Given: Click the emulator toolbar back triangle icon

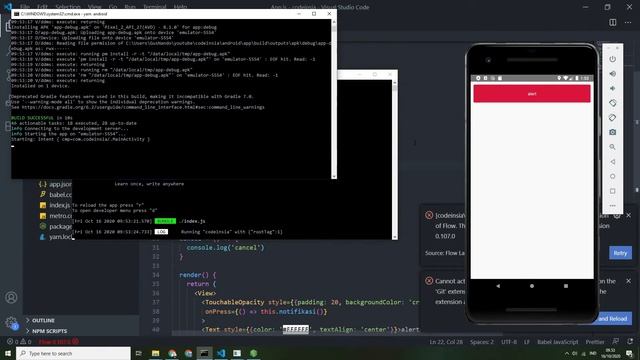Looking at the screenshot, I should point(612,162).
